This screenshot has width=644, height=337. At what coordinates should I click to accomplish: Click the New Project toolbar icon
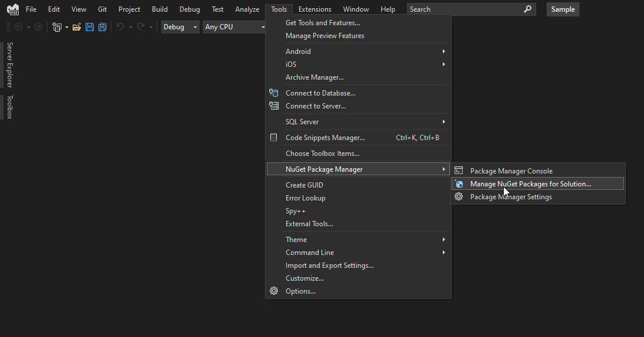tap(57, 27)
